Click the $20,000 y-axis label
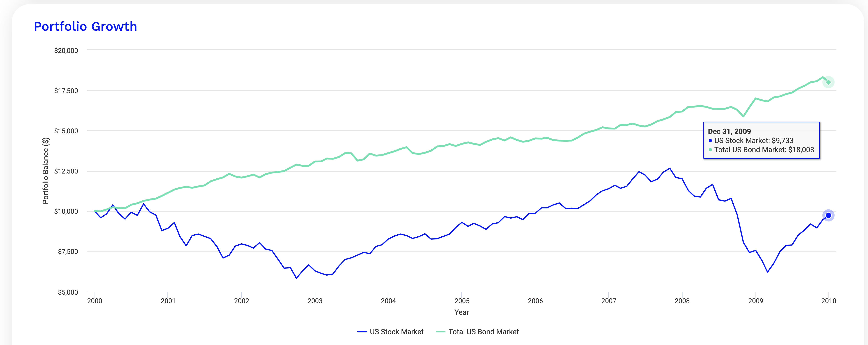This screenshot has height=345, width=868. point(66,51)
